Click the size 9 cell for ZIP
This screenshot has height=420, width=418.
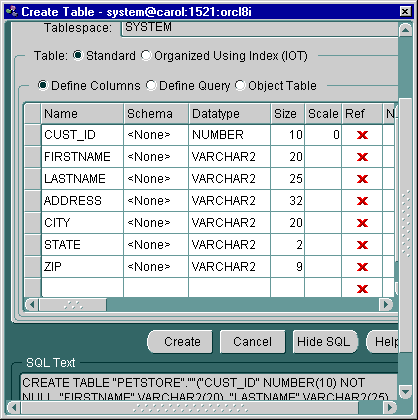point(288,267)
